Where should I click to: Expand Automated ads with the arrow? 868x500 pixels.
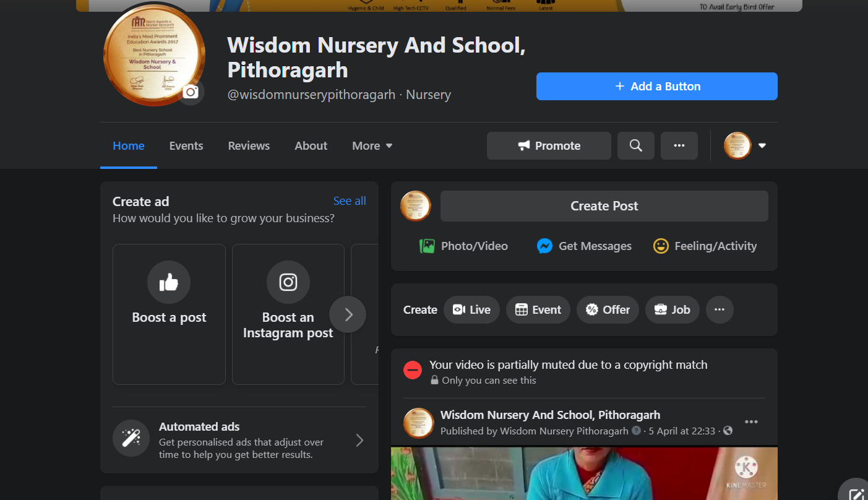(x=359, y=441)
